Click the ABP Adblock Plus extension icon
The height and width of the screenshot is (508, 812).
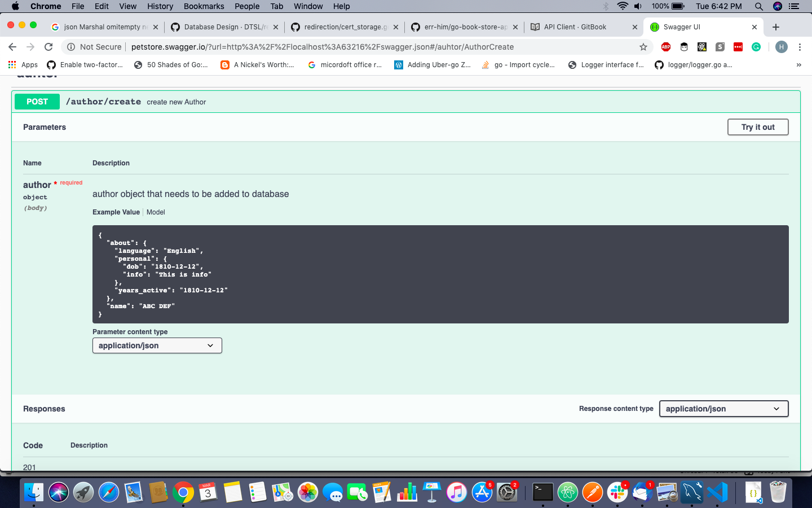pos(666,47)
